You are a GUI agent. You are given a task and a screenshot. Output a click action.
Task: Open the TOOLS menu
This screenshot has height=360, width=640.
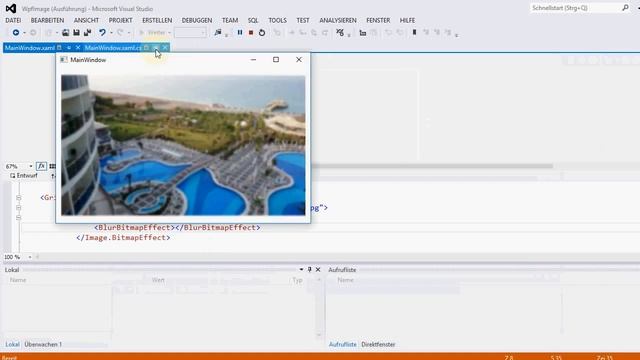[x=278, y=20]
